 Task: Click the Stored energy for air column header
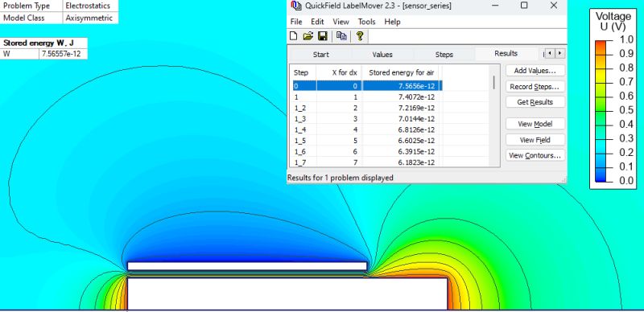(x=401, y=72)
